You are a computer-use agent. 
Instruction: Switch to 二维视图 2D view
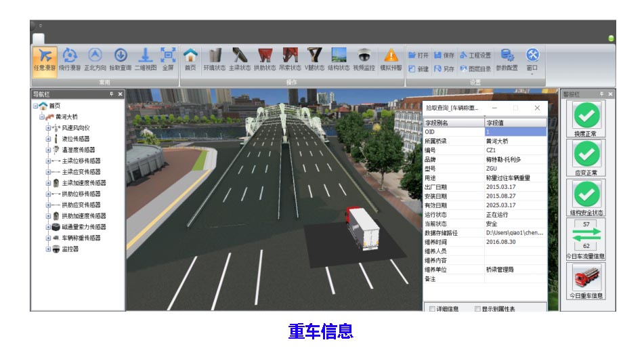145,58
